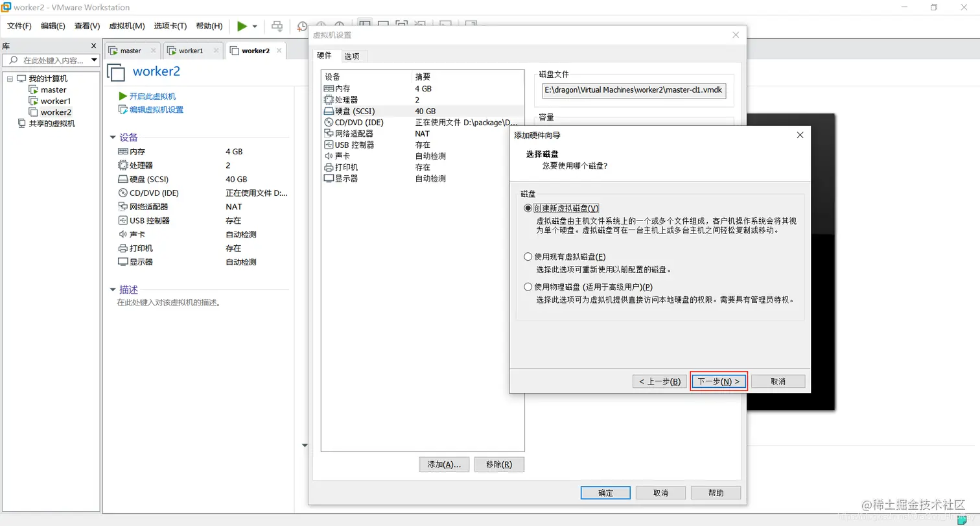
Task: Click 显示器 display icon in settings hardware list
Action: click(x=329, y=178)
